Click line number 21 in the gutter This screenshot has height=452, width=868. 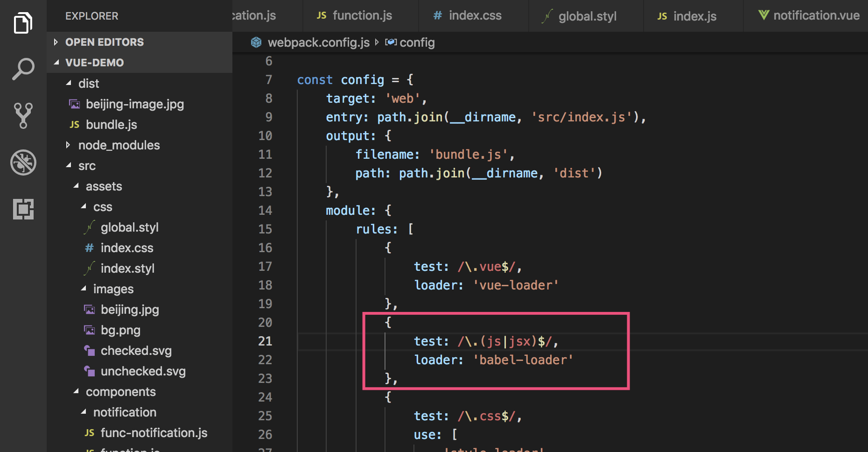pyautogui.click(x=265, y=341)
